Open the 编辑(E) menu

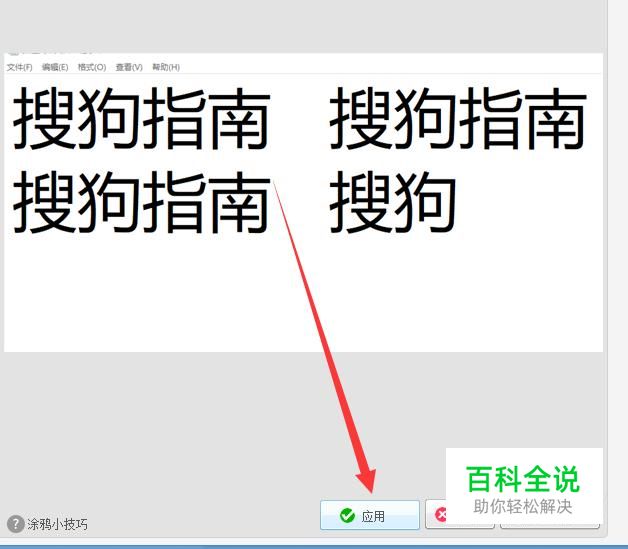(x=55, y=67)
